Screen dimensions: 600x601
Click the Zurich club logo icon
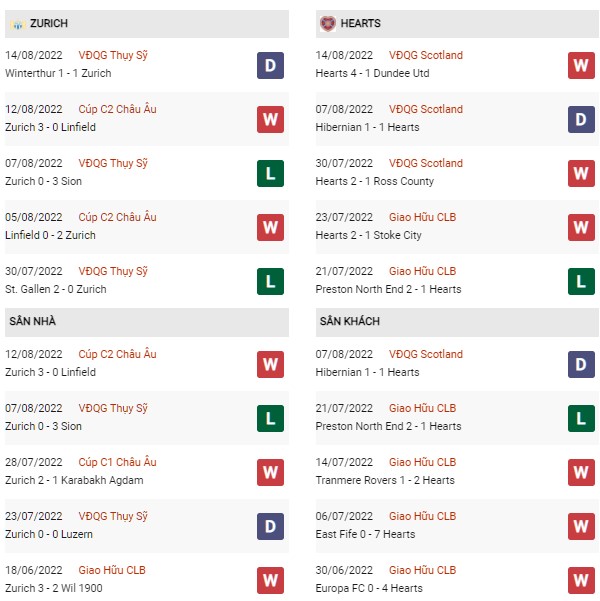tap(17, 25)
